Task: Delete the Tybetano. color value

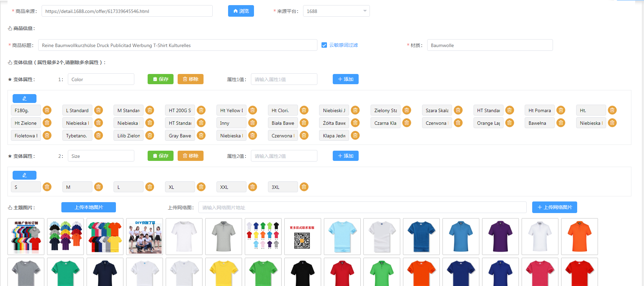Action: (99, 135)
